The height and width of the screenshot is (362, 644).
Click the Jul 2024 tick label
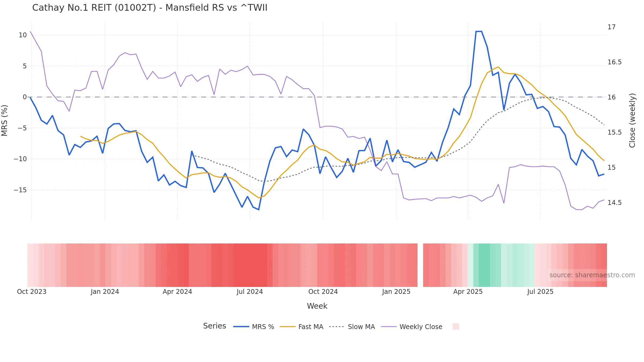click(250, 292)
